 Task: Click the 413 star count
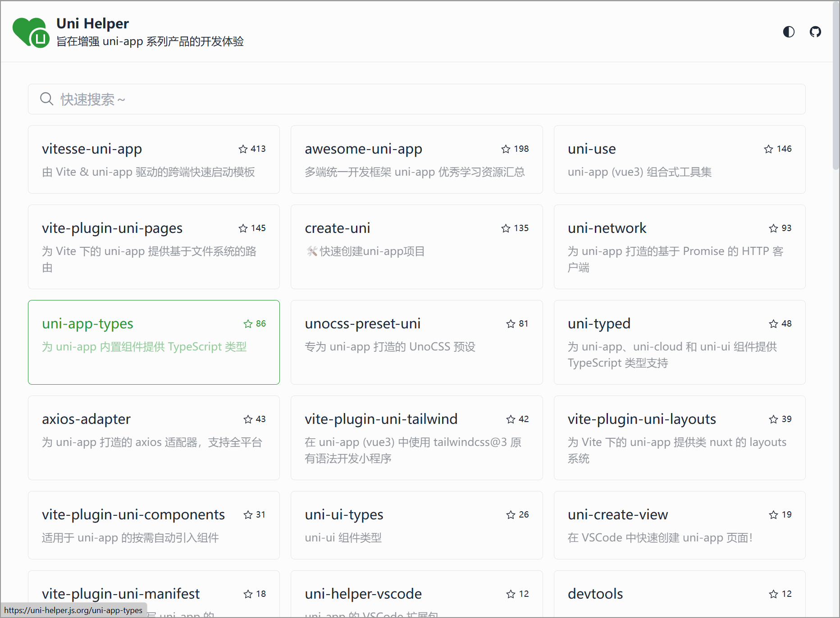pyautogui.click(x=258, y=149)
